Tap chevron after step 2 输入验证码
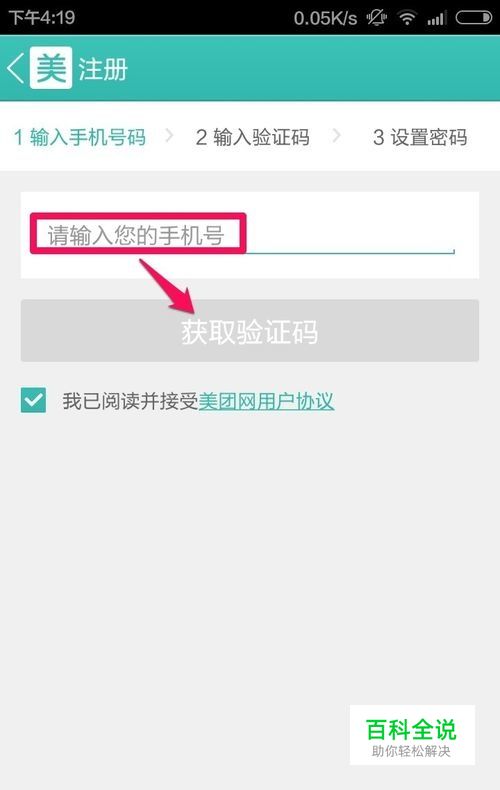 click(336, 136)
